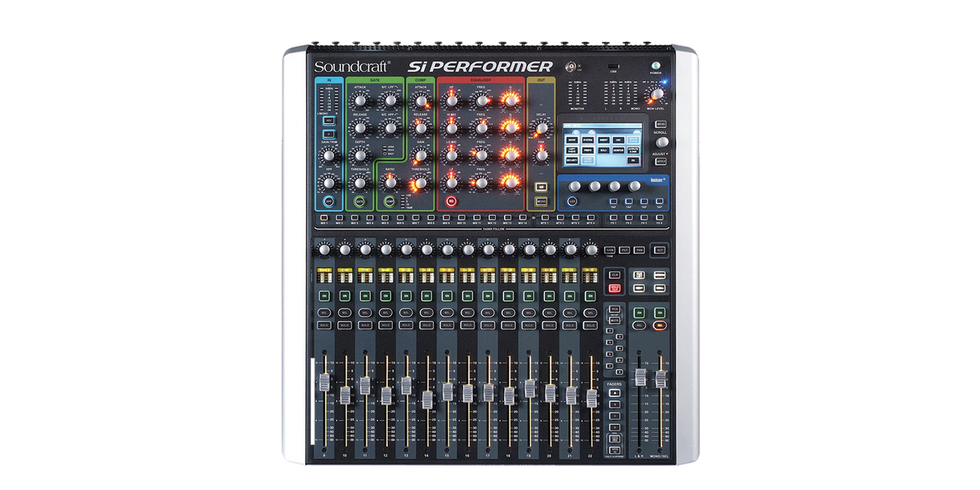Click the equaliser HF gain knob

pos(452,101)
